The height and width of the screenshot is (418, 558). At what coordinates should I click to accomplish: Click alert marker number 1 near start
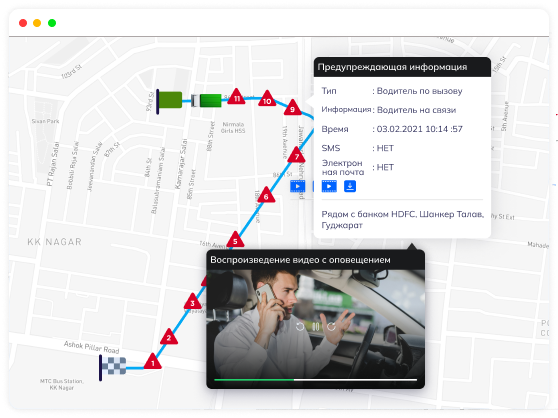[153, 361]
